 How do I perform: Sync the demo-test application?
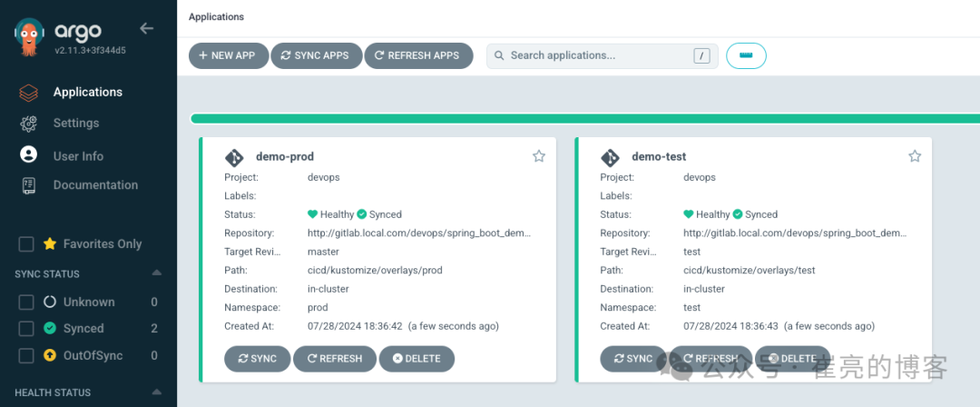[633, 359]
